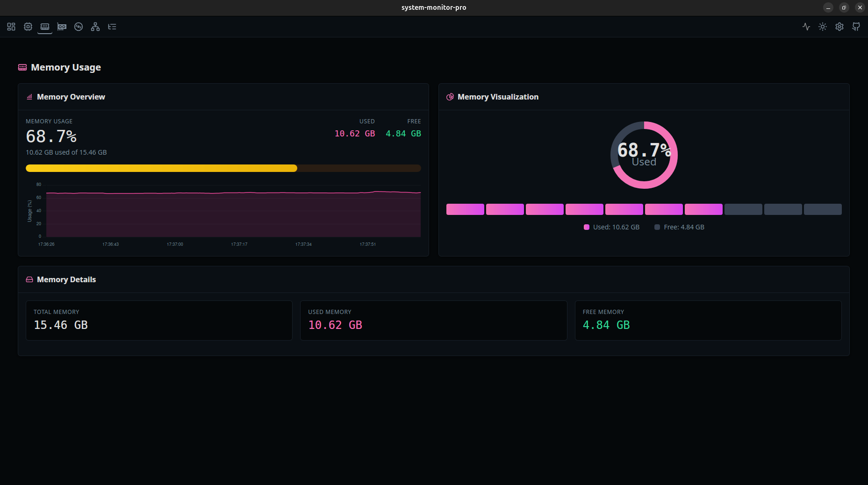The image size is (868, 485).
Task: Open the Network monitoring view
Action: pyautogui.click(x=95, y=27)
